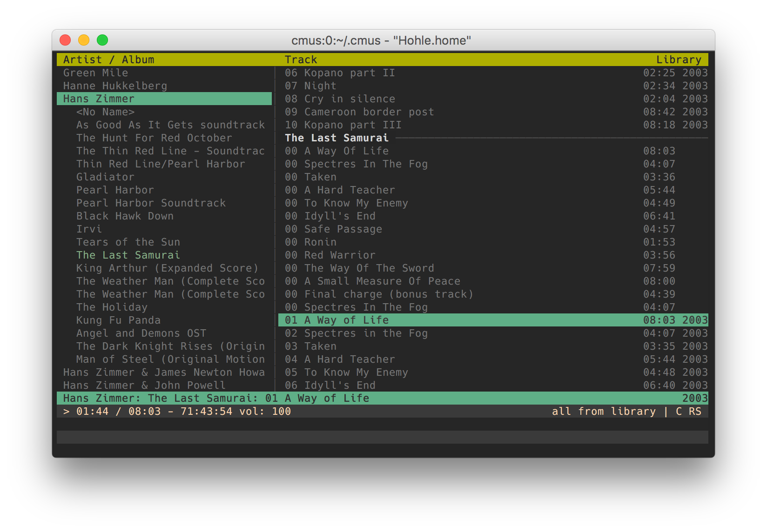Select track 00 A Hard Teacher
Image resolution: width=767 pixels, height=532 pixels.
point(493,190)
